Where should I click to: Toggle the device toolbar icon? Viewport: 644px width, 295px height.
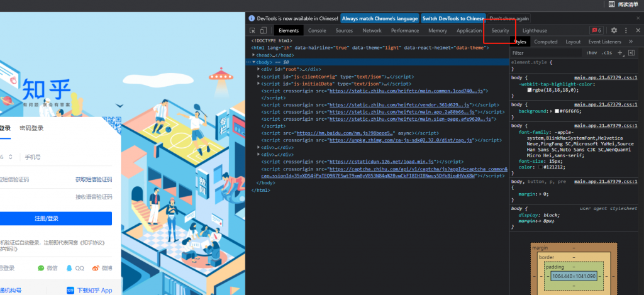(264, 30)
